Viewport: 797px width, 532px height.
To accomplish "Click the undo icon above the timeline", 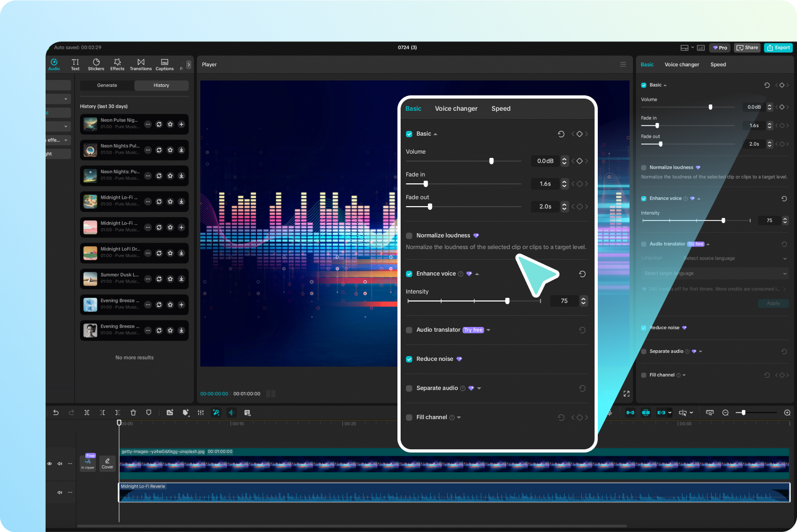I will pos(56,412).
